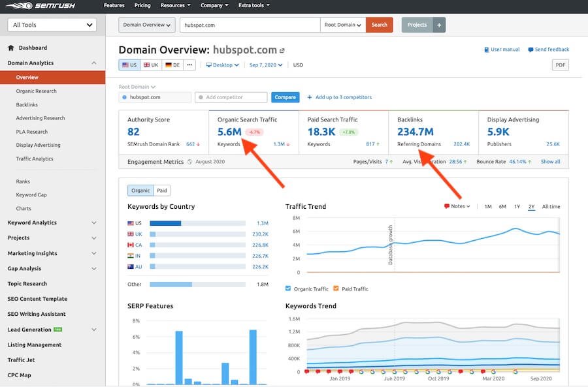Click US keywords bar in country list
588x387 pixels.
click(x=197, y=223)
